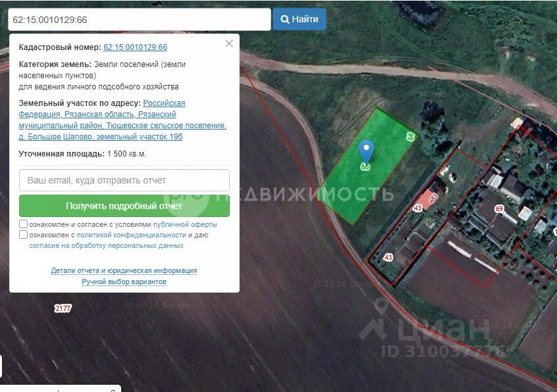Open the parcel address link
The width and height of the screenshot is (557, 392).
pos(122,120)
